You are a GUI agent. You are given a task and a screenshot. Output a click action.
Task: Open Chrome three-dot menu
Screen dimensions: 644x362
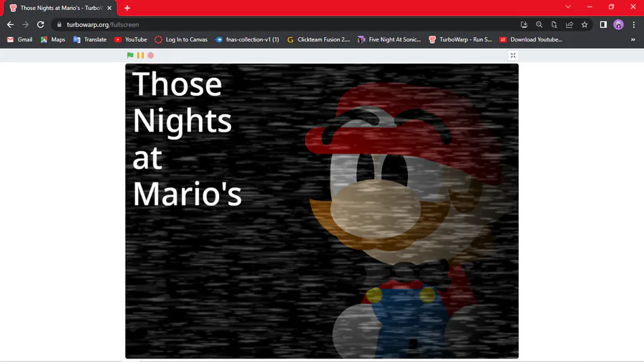[x=634, y=24]
